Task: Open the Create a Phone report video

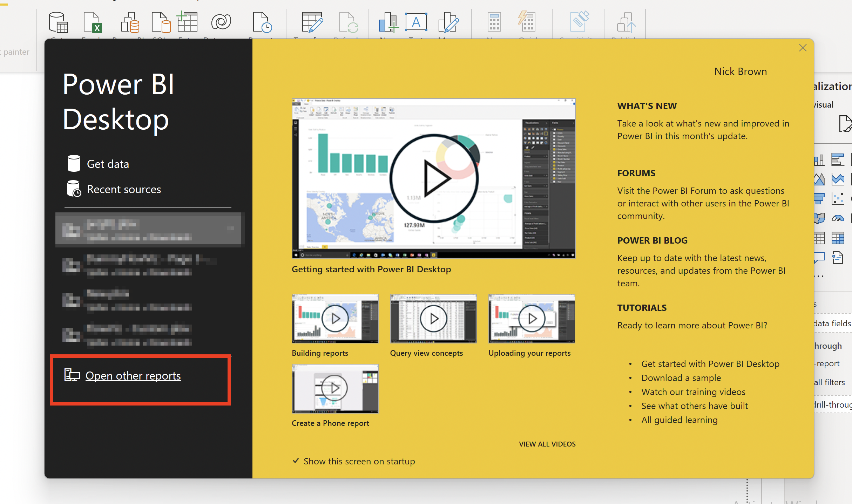Action: [335, 388]
